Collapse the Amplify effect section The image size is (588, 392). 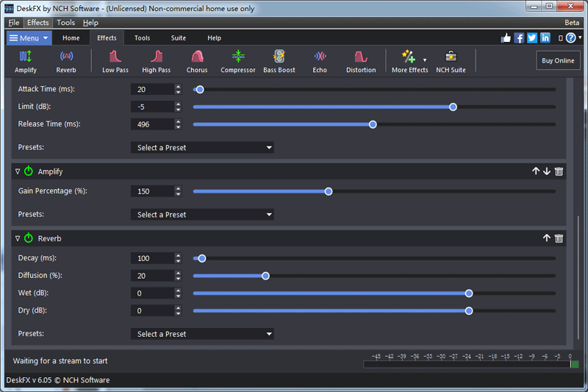click(18, 171)
